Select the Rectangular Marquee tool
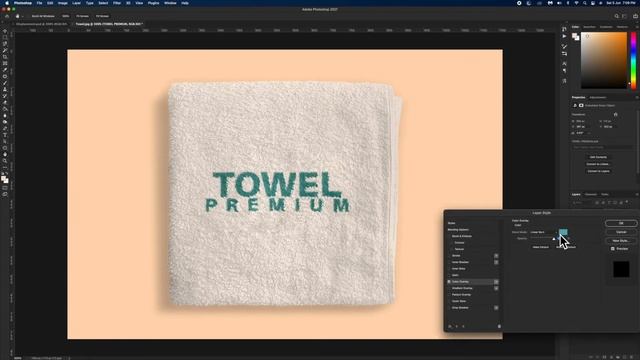Screen dimensions: 640x360 coord(5,38)
